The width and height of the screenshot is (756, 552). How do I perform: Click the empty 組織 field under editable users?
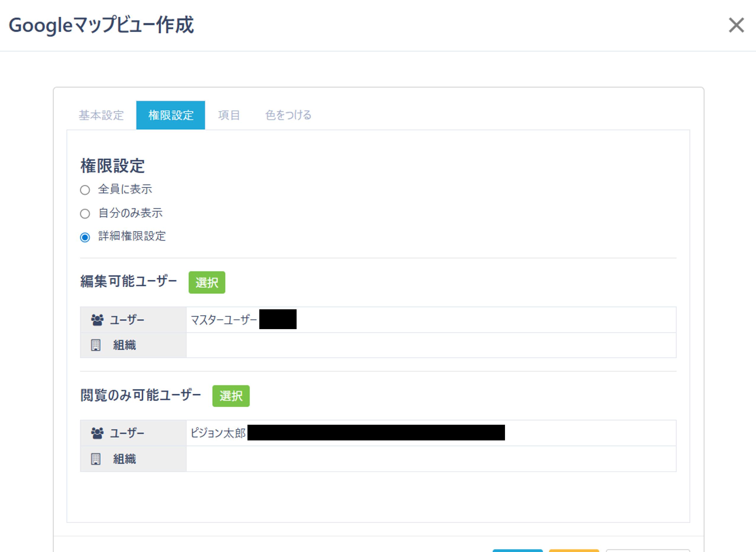[x=431, y=345]
